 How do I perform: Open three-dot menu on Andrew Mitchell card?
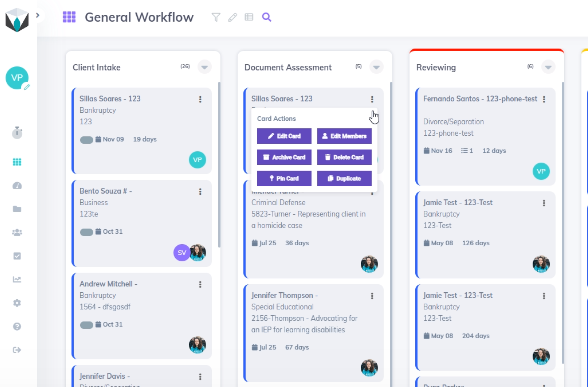(200, 285)
